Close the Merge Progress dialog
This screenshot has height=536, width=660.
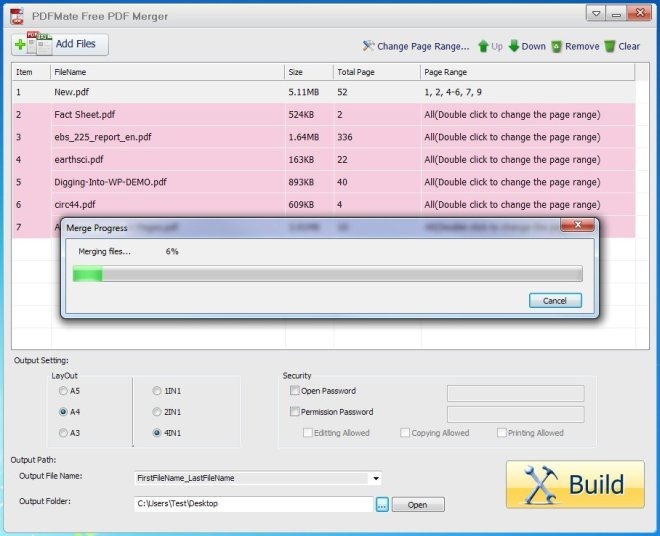point(578,225)
